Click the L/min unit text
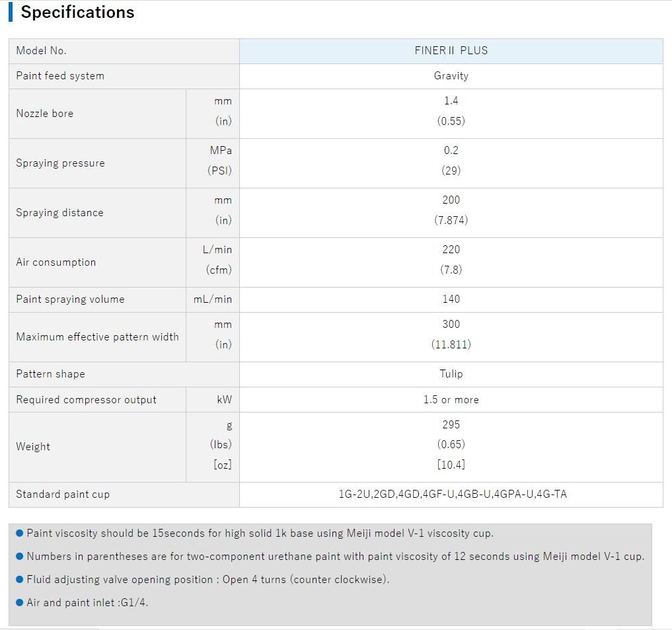 [x=217, y=250]
